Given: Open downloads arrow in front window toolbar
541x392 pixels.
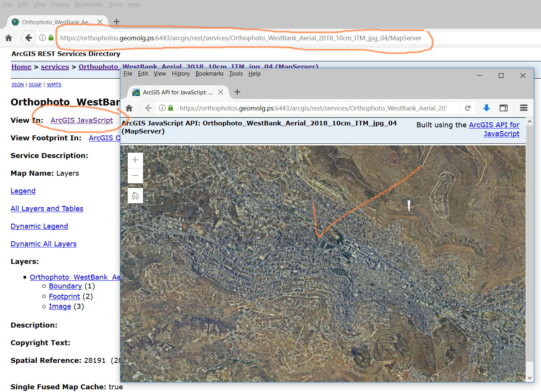Looking at the screenshot, I should point(486,108).
